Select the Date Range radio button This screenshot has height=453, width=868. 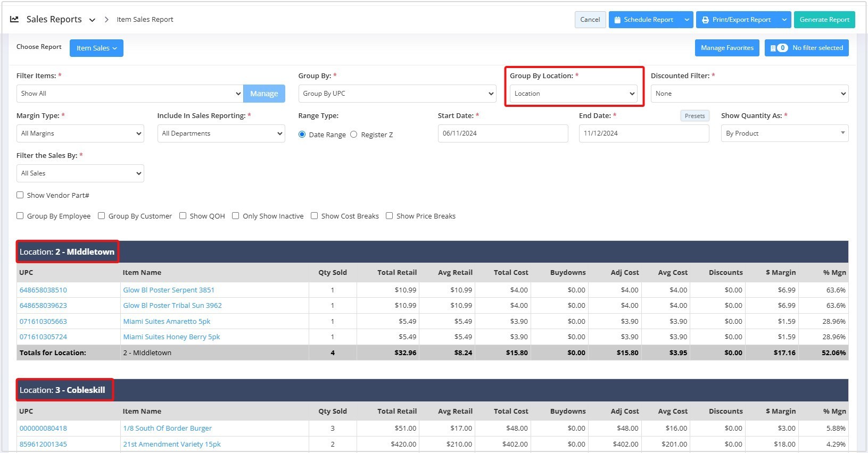pyautogui.click(x=302, y=135)
